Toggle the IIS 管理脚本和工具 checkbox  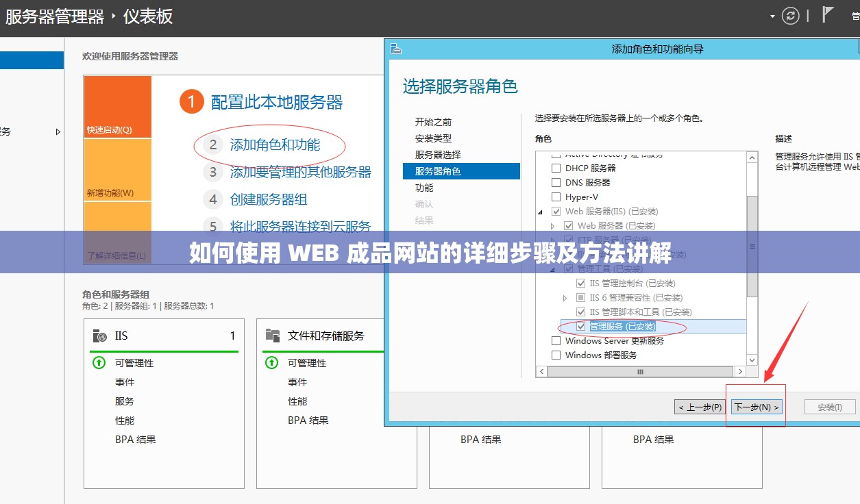pyautogui.click(x=581, y=312)
